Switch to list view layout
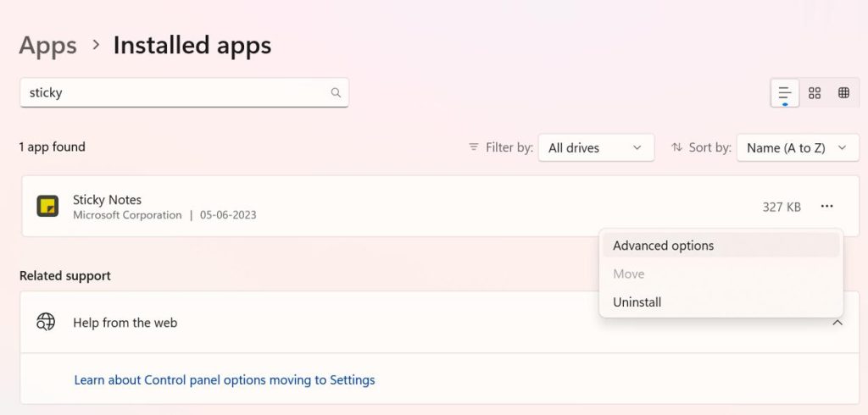Image resolution: width=868 pixels, height=415 pixels. point(784,93)
